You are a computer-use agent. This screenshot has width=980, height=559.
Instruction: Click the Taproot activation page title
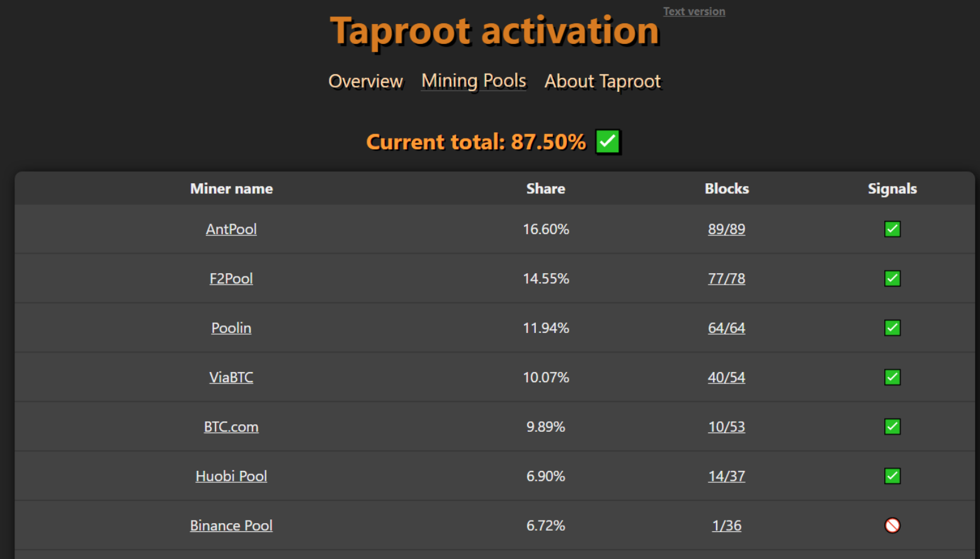click(494, 31)
